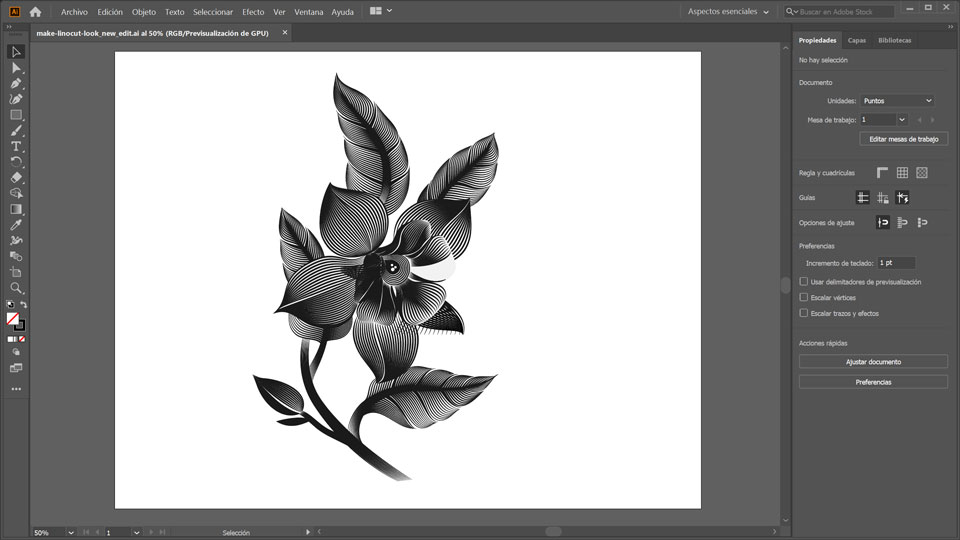Image resolution: width=960 pixels, height=540 pixels.
Task: Open the Efecto menu
Action: pos(253,12)
